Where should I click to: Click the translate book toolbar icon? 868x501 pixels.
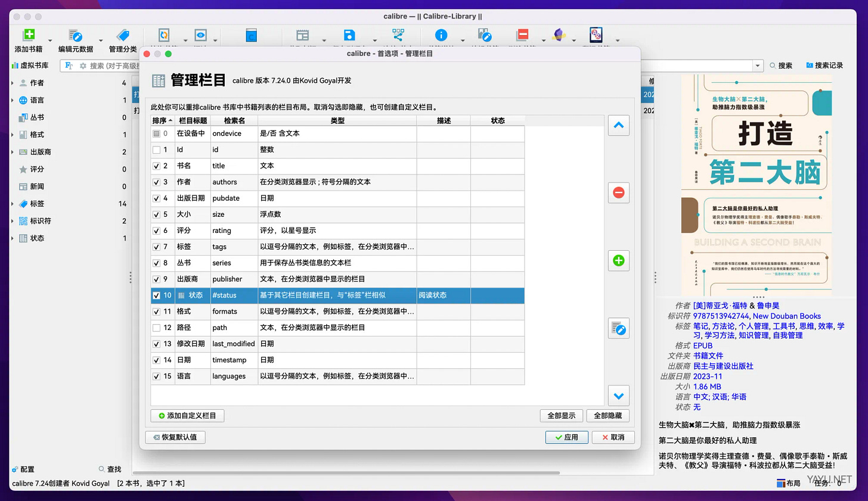pos(596,35)
